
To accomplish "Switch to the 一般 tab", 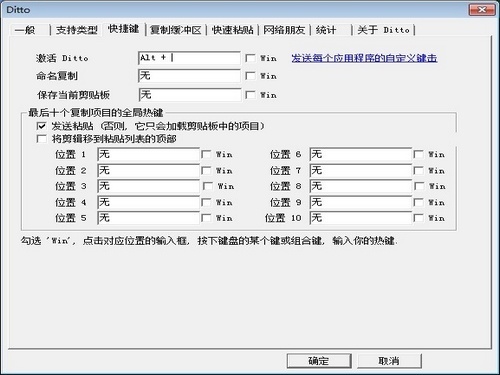I will tap(29, 30).
